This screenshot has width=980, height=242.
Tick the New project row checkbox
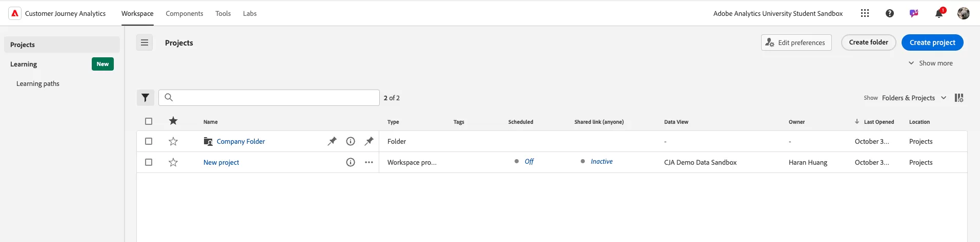click(149, 162)
